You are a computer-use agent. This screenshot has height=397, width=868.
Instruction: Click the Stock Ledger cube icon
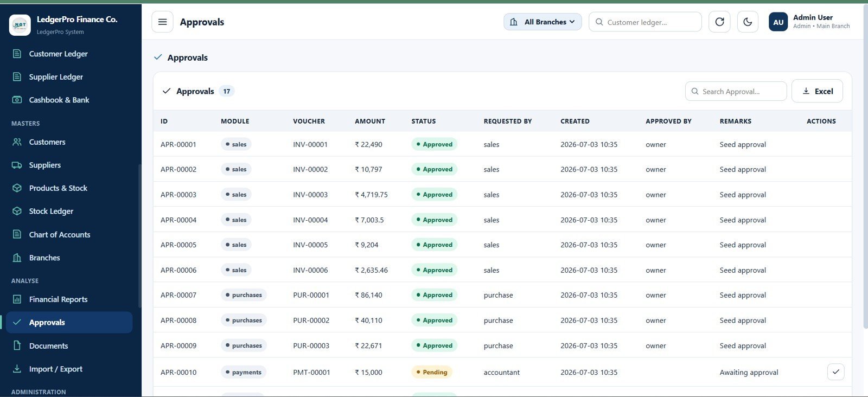[x=17, y=211]
